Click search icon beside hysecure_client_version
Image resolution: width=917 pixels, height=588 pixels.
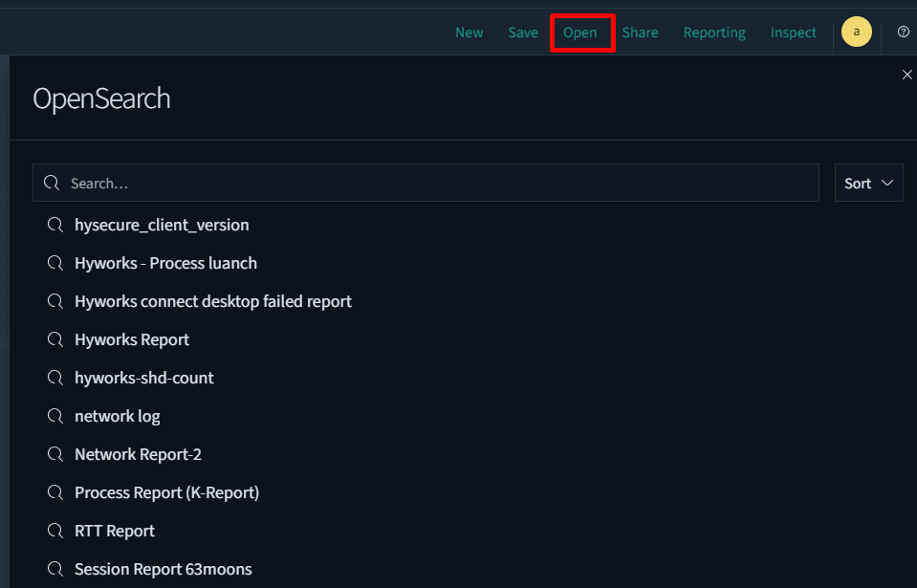[x=55, y=225]
